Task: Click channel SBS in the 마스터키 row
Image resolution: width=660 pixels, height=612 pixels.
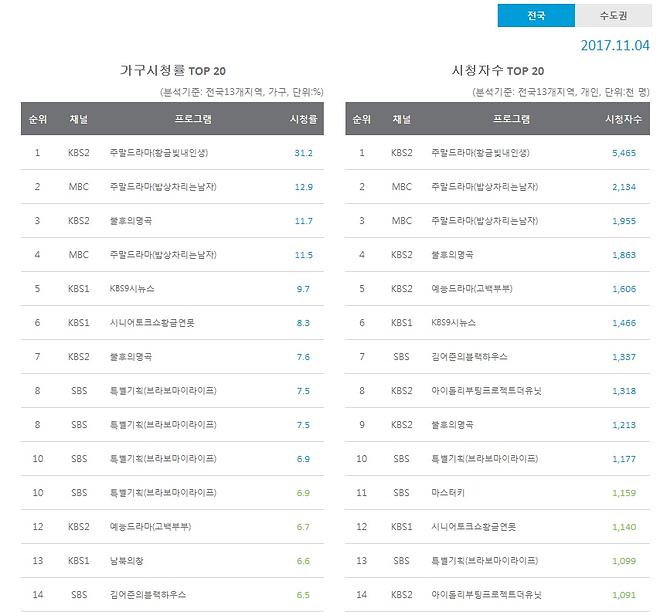Action: tap(401, 492)
